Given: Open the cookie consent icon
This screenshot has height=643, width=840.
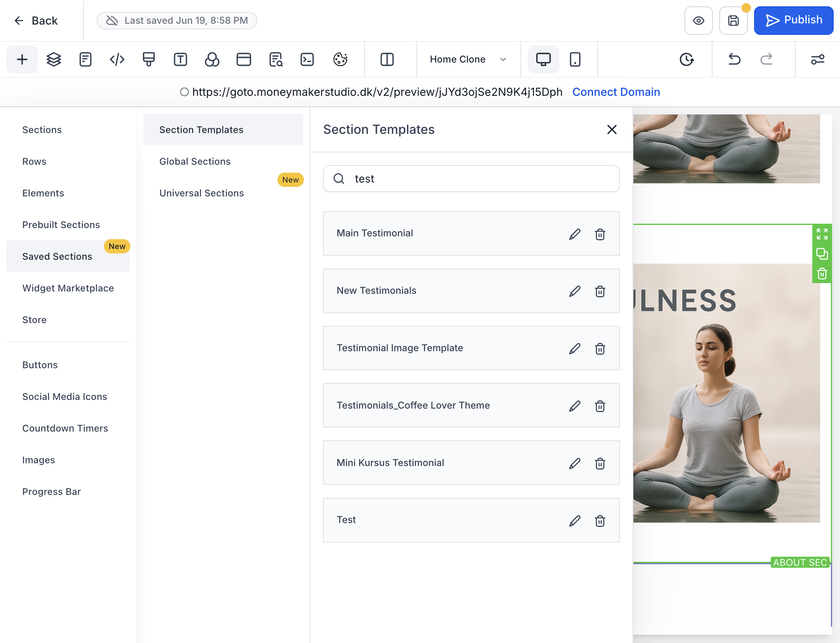Looking at the screenshot, I should [340, 59].
